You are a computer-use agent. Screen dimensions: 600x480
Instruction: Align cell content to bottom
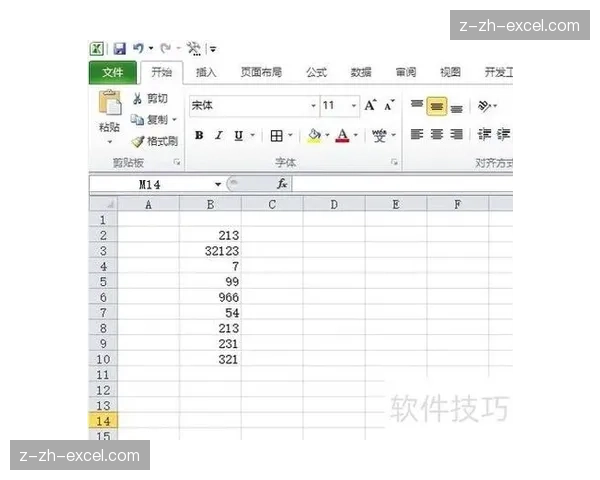pyautogui.click(x=457, y=108)
